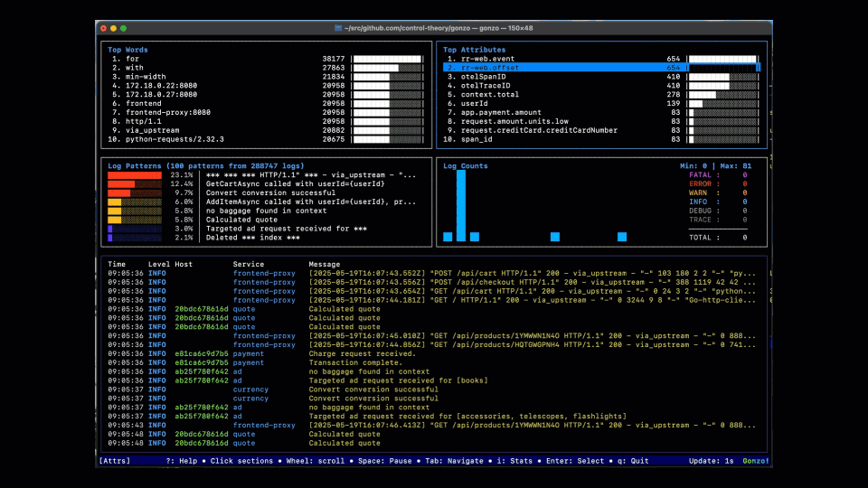This screenshot has width=868, height=488.
Task: Click the 'for' row in Top Words
Action: click(x=267, y=59)
